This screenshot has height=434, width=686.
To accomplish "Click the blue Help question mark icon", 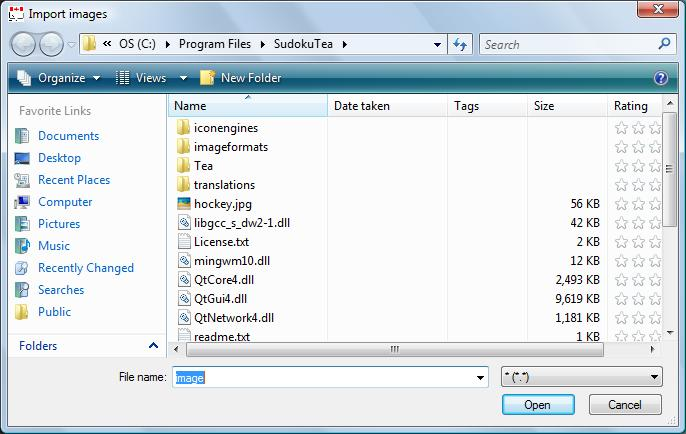I will coord(660,78).
